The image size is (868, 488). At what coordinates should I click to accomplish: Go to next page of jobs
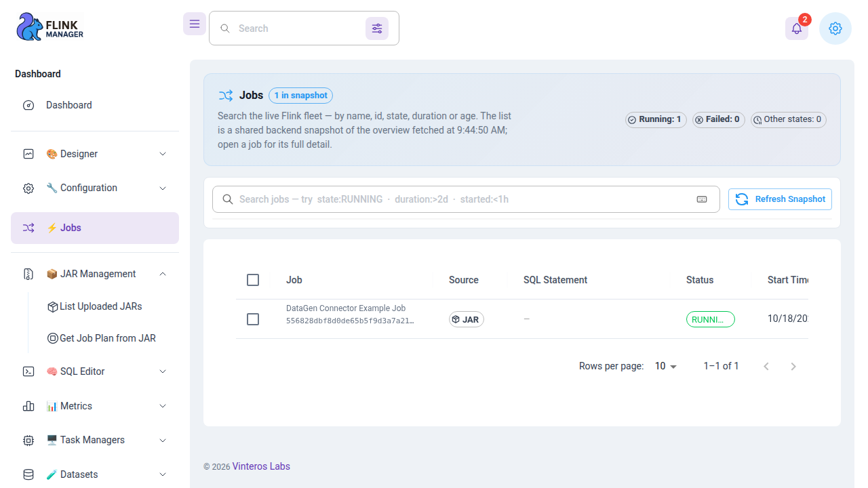click(793, 366)
